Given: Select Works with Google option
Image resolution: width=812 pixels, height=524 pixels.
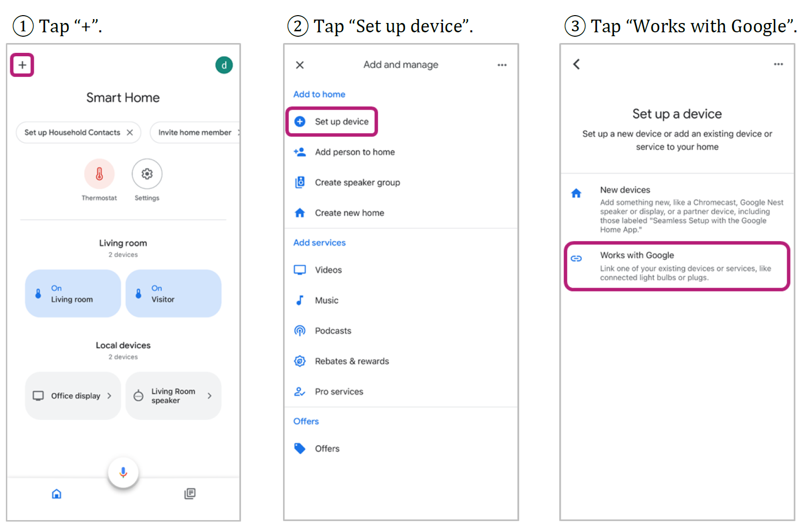Looking at the screenshot, I should click(x=678, y=266).
